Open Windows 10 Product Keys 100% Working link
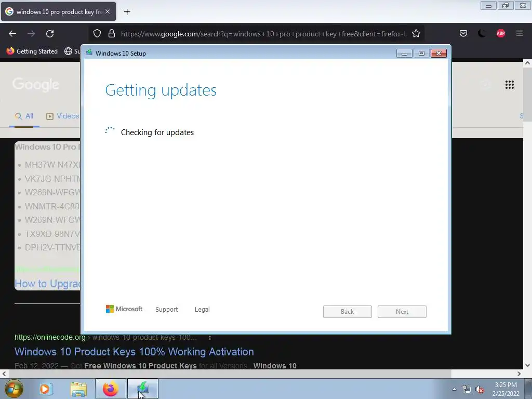532x399 pixels. coord(134,352)
